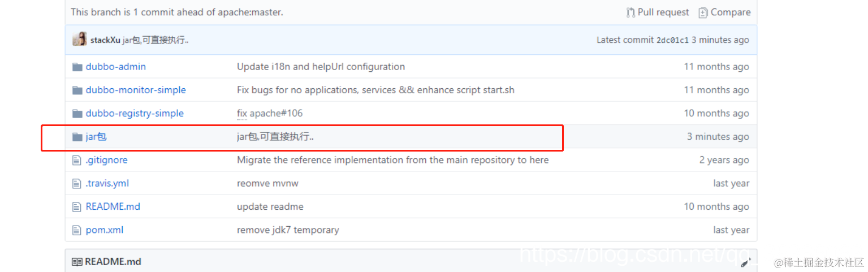
Task: Open the dubbo-monitor-simple folder
Action: point(136,90)
